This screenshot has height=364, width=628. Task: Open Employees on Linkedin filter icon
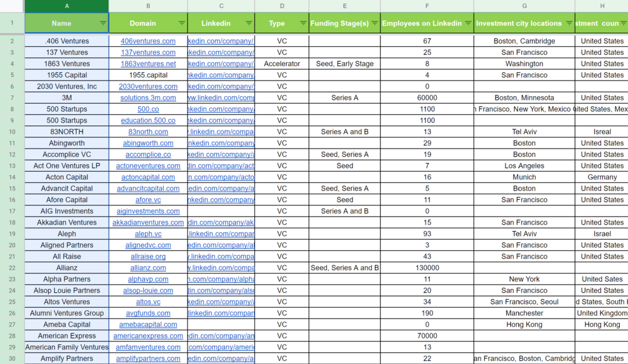point(468,23)
